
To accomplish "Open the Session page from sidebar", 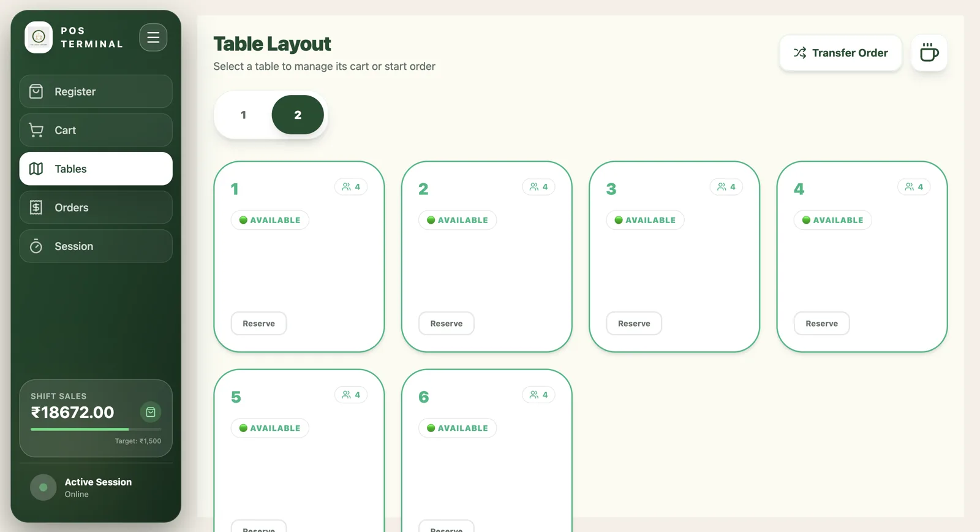I will (x=96, y=246).
